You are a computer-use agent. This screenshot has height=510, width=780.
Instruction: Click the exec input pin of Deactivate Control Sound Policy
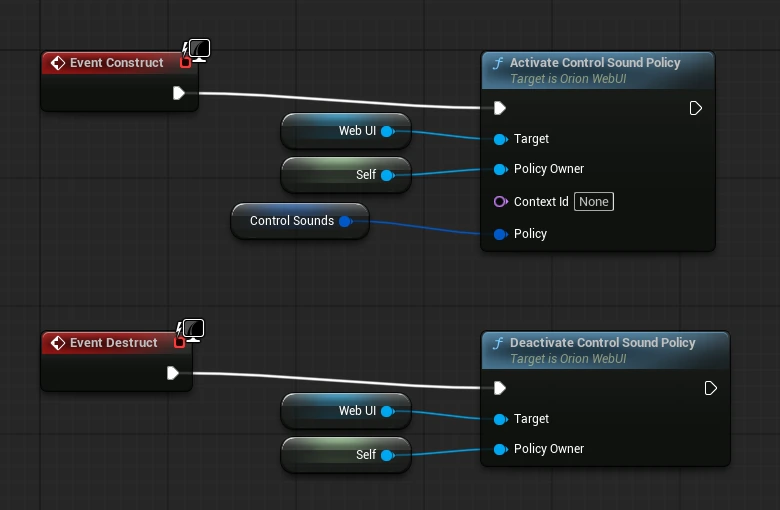(500, 388)
